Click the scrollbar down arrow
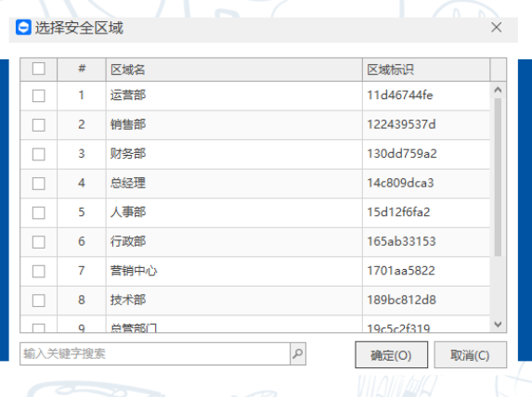 coord(498,324)
